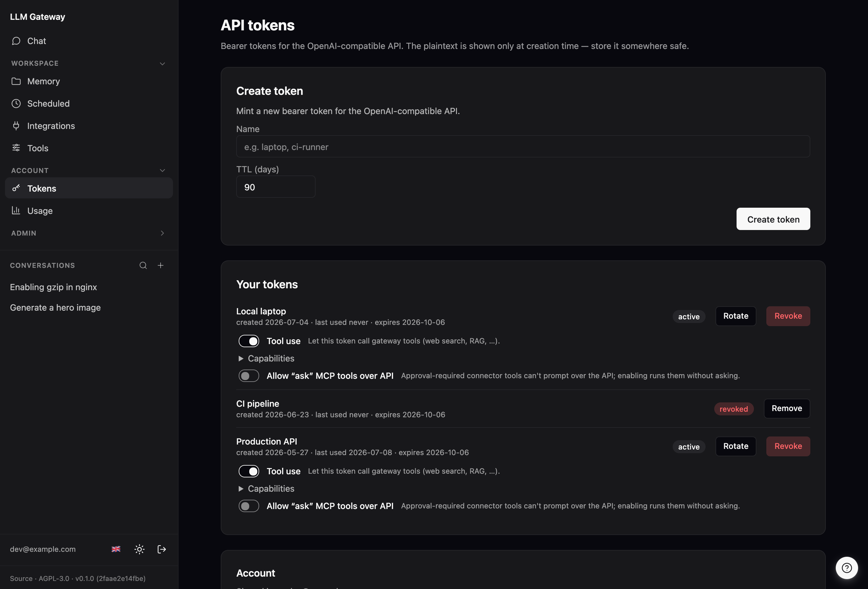The image size is (868, 589).
Task: Expand Capabilities under Production API
Action: (x=267, y=489)
